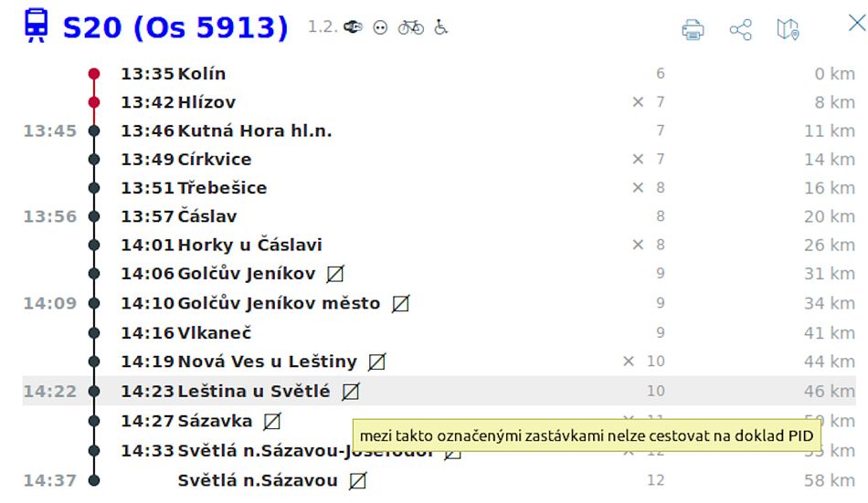Open the Kutná Hora hl.n. station
868x503 pixels.
coord(254,131)
